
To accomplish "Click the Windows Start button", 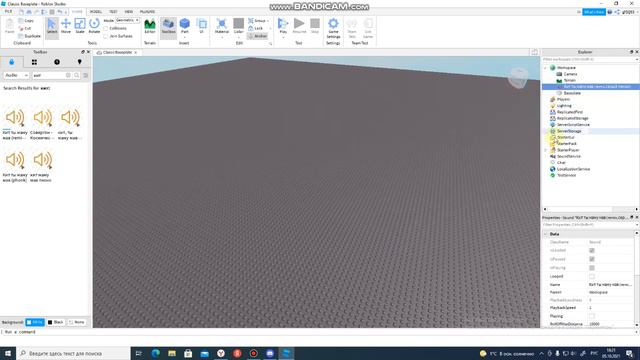I will [8, 353].
